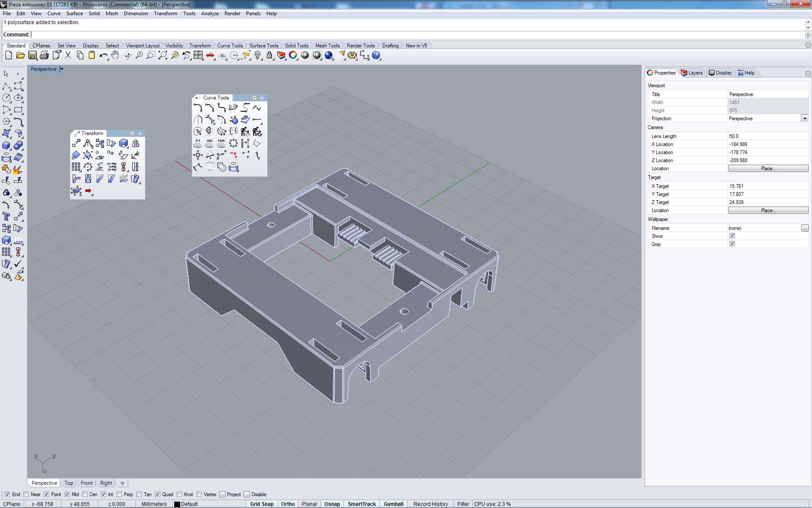Uncheck the Wallpaper Gray checkbox

tap(732, 244)
